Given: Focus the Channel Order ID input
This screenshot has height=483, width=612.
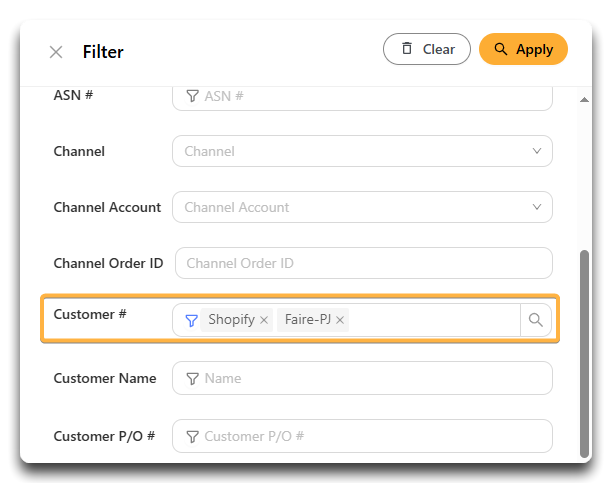Looking at the screenshot, I should (364, 263).
